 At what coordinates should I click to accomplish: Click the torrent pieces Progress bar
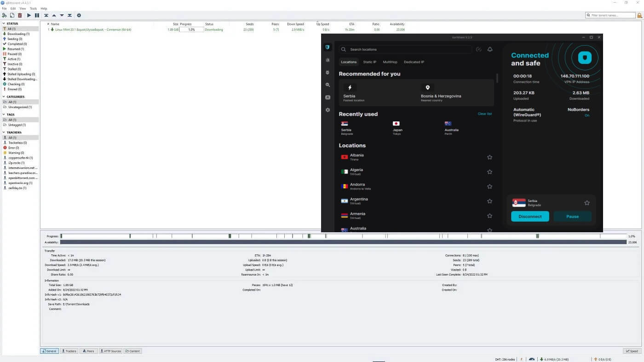click(343, 236)
